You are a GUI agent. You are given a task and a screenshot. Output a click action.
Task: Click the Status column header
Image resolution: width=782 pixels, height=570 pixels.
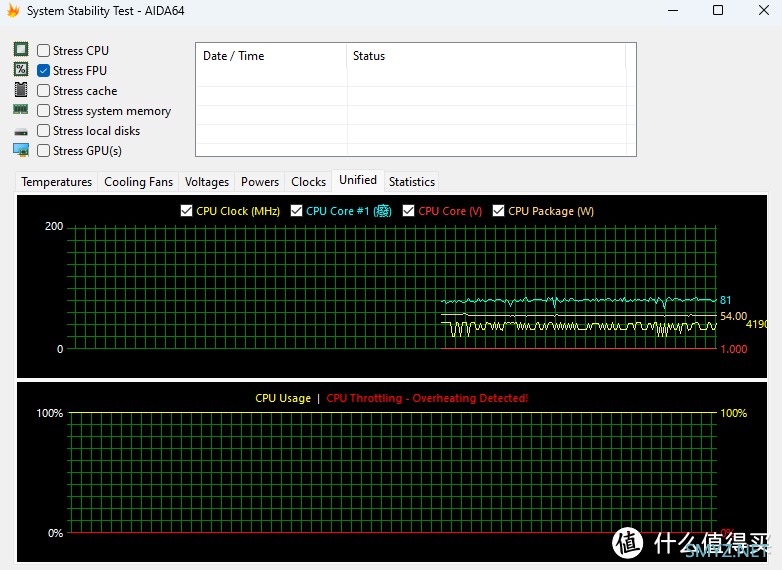pyautogui.click(x=486, y=56)
